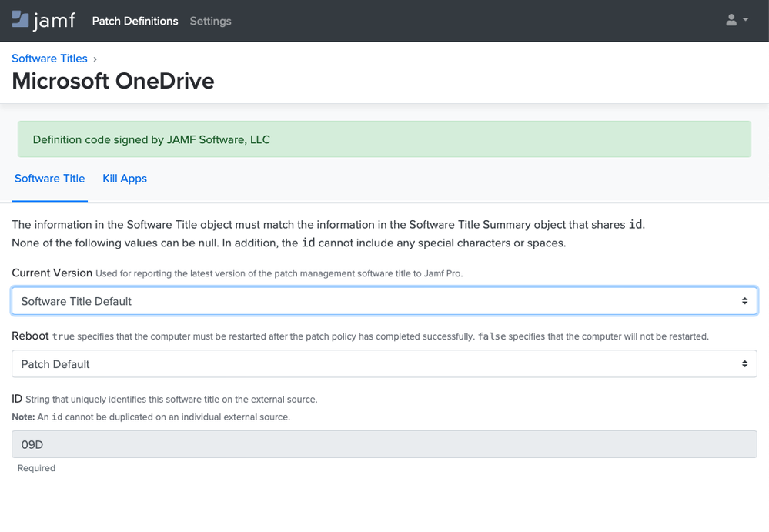Select the Software Title tab
This screenshot has width=769, height=532.
49,179
